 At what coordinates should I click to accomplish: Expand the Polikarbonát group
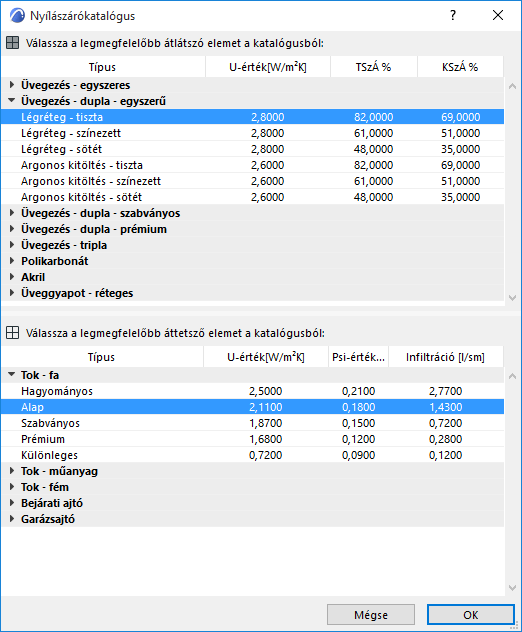pyautogui.click(x=12, y=261)
